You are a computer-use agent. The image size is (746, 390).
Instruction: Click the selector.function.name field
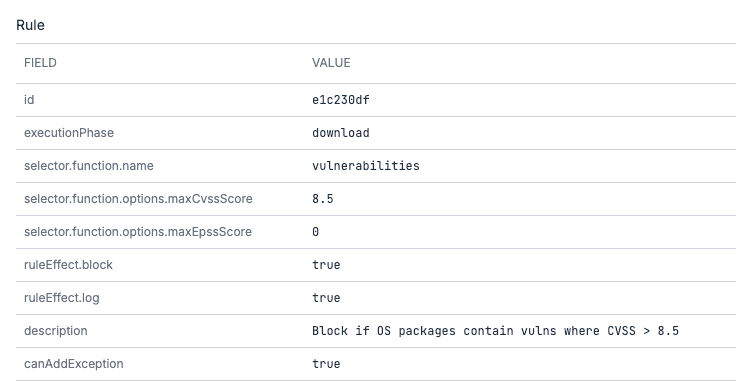click(89, 166)
